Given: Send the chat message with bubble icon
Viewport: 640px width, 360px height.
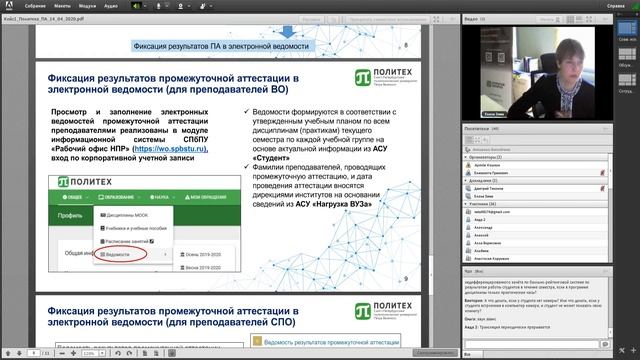Looking at the screenshot, I should (605, 344).
